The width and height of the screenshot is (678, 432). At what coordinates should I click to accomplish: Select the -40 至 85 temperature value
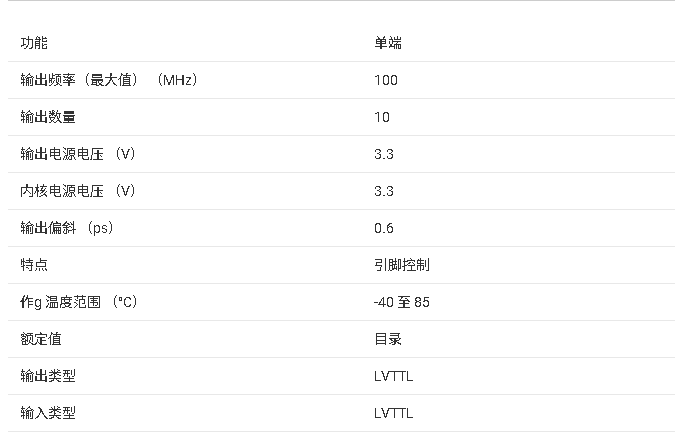402,302
